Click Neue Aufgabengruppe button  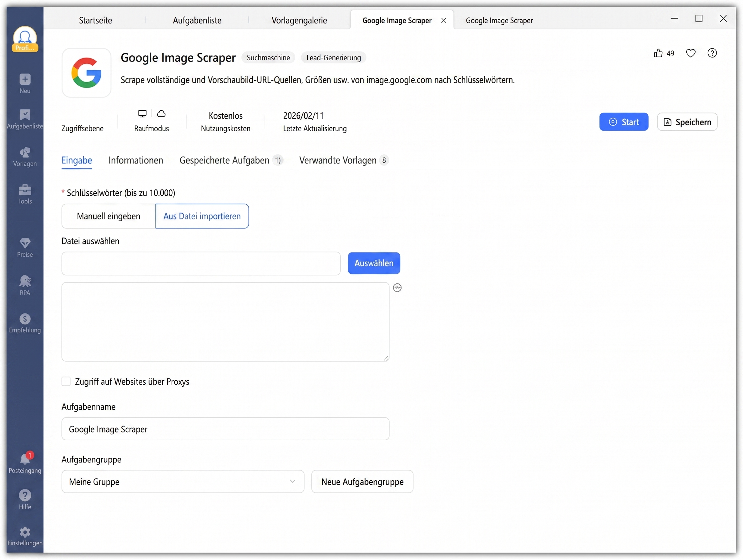pos(362,482)
